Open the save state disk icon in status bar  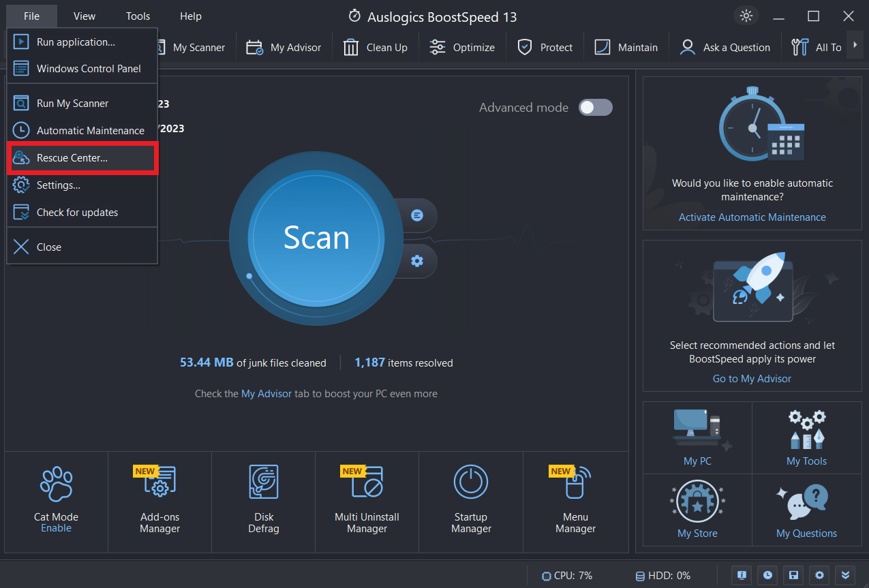(793, 576)
